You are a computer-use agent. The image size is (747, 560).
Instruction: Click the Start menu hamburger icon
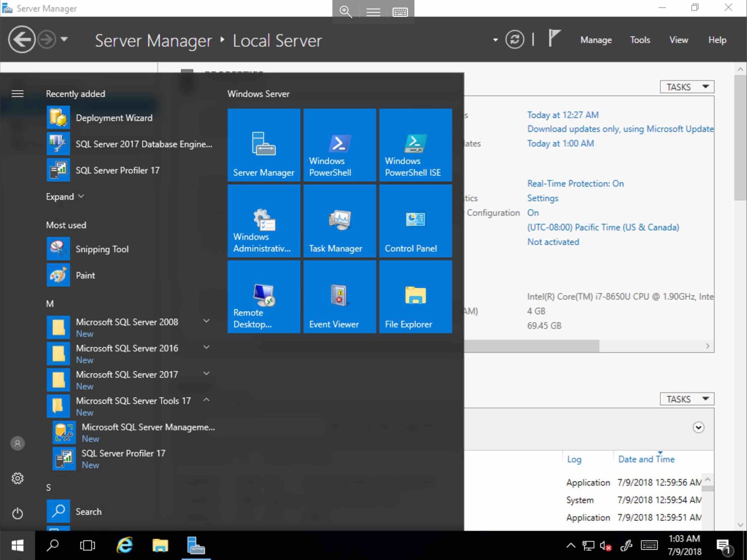tap(18, 93)
